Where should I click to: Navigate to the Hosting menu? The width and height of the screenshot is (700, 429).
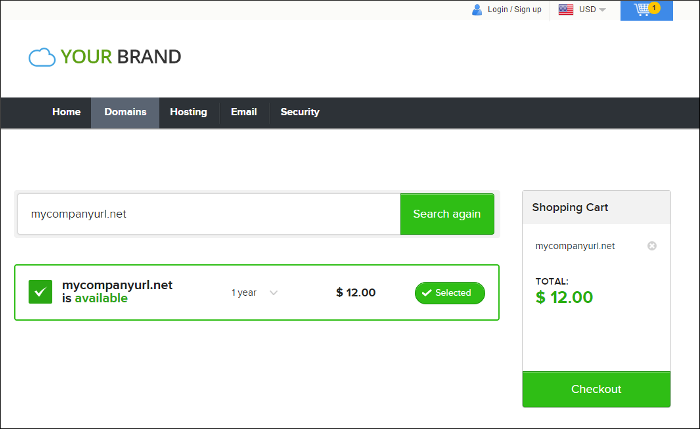[x=188, y=112]
